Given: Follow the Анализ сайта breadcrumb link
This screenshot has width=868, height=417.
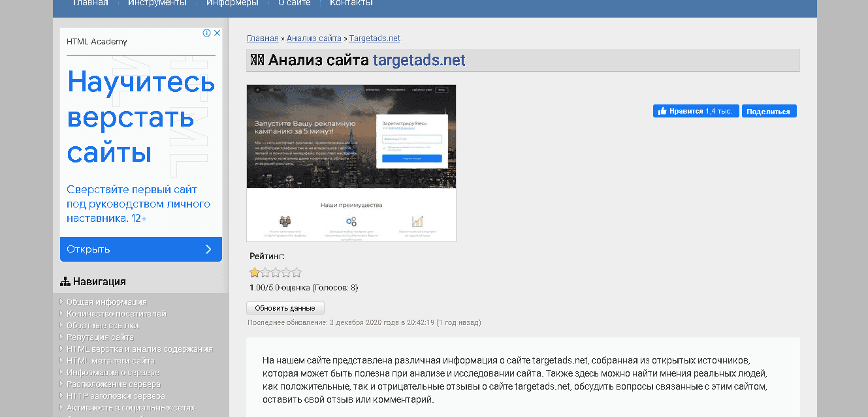Looking at the screenshot, I should [x=314, y=38].
